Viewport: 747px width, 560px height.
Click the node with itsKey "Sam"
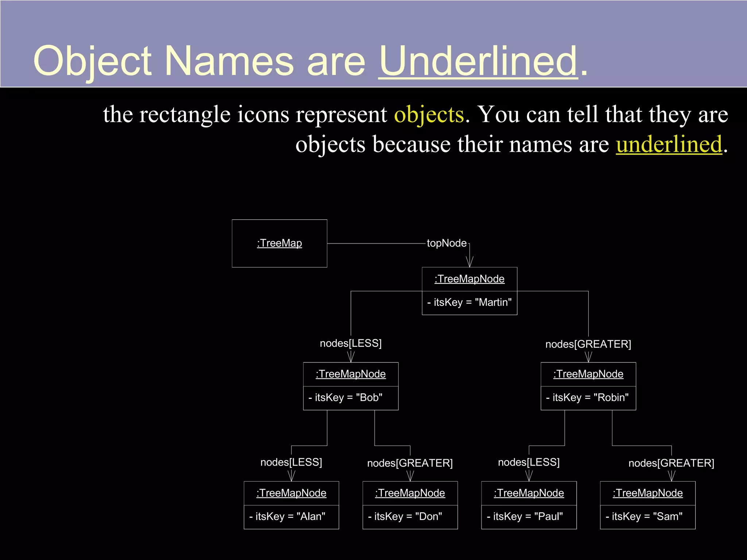(647, 505)
